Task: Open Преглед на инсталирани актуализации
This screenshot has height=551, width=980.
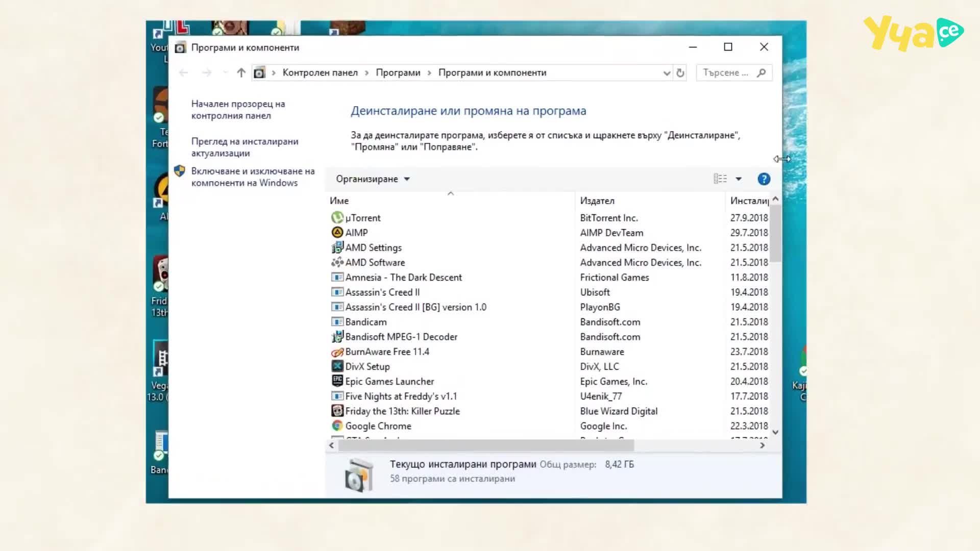Action: click(x=244, y=147)
